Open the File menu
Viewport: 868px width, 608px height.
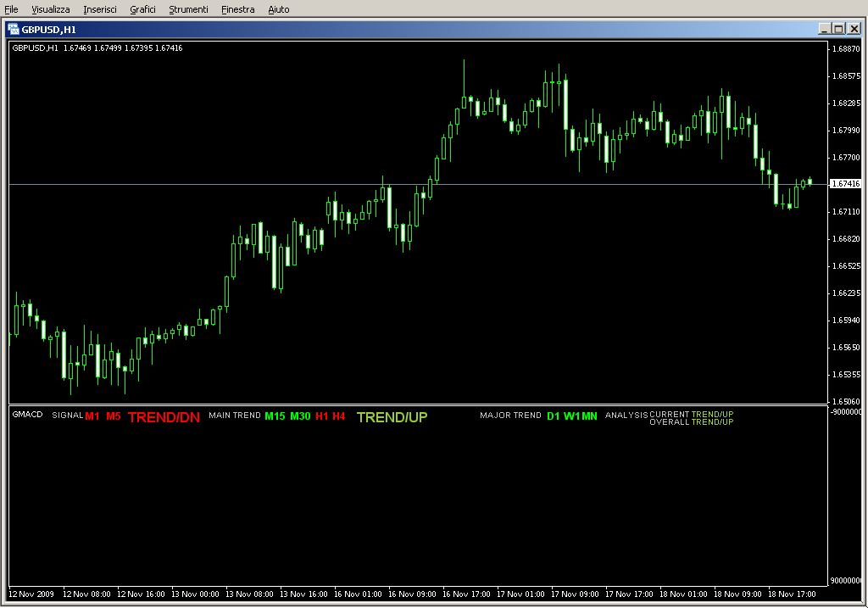11,9
